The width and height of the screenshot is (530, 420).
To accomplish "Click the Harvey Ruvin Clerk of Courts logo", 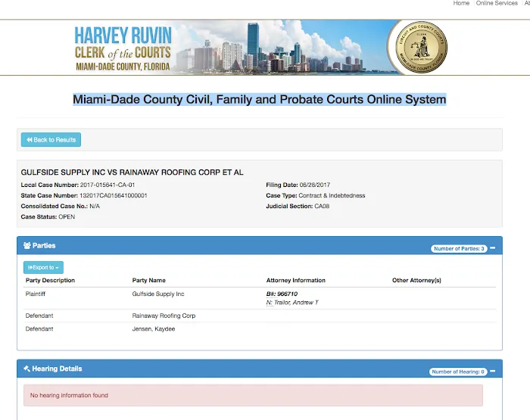I will [123, 48].
